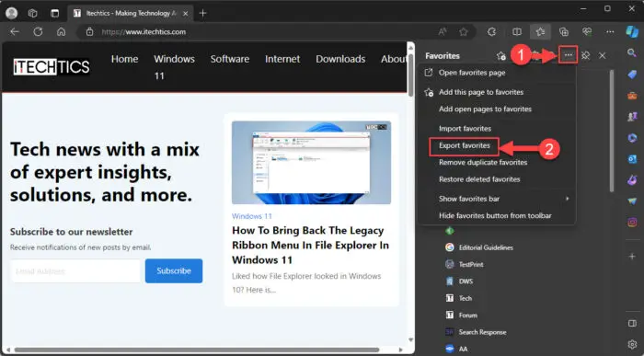Select Import favorites
Image resolution: width=644 pixels, height=356 pixels.
(x=497, y=129)
